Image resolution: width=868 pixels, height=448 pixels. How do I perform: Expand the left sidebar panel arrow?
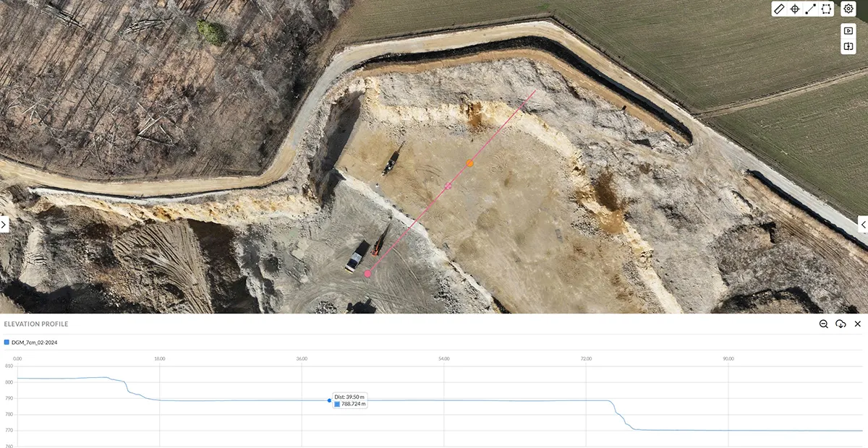point(4,225)
